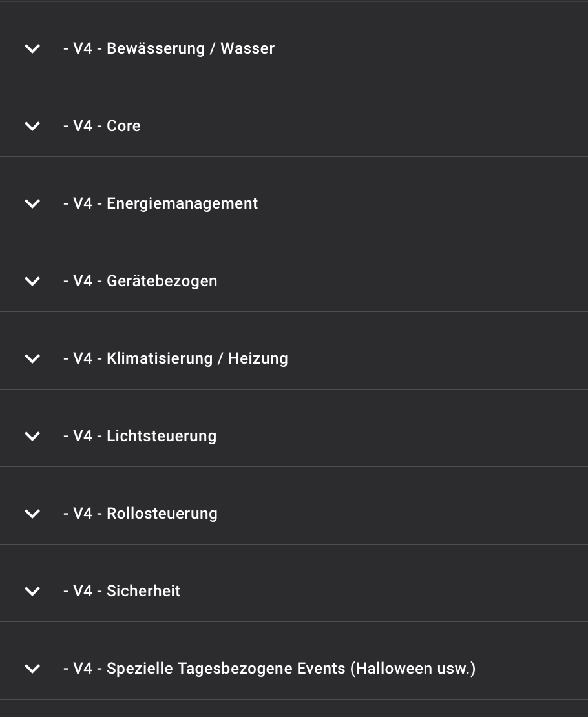Expand the topmost partially visible row

coord(294,3)
